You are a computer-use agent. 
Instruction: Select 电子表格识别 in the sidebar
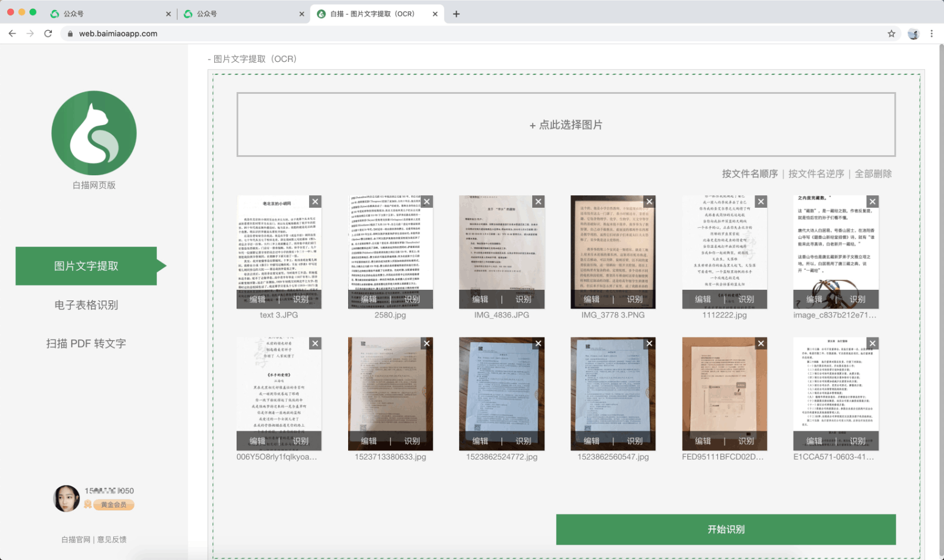pyautogui.click(x=87, y=304)
